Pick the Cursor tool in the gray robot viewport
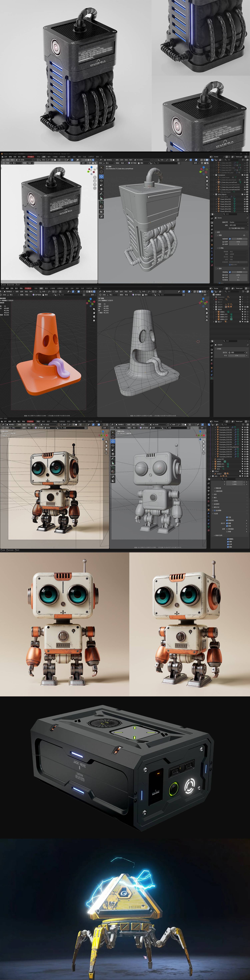Viewport: 250px width, 980px height. 113,437
